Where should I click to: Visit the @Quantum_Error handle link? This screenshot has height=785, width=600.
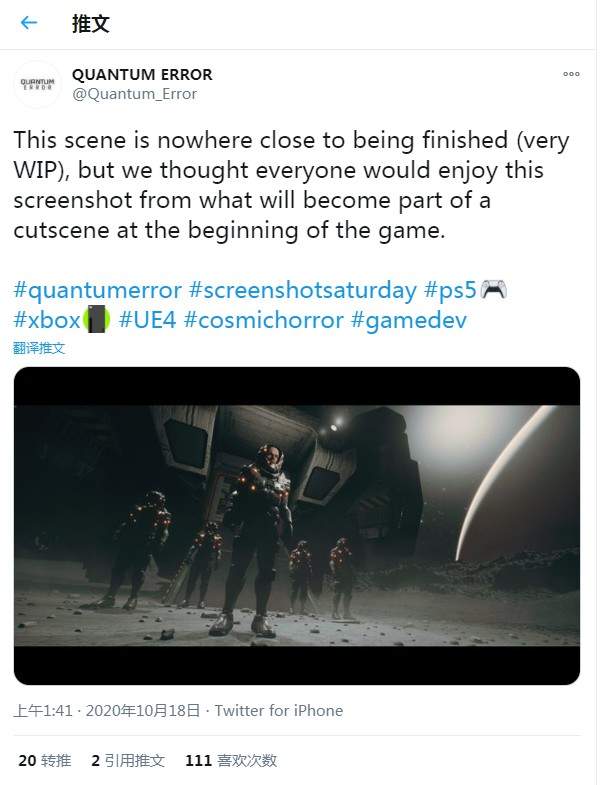coord(135,94)
